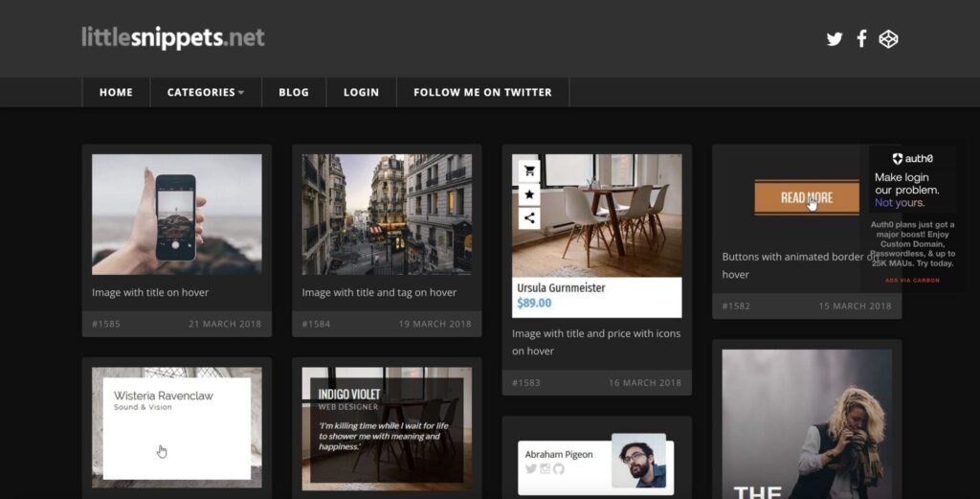
Task: Open the Paris street image thumbnail
Action: point(387,215)
